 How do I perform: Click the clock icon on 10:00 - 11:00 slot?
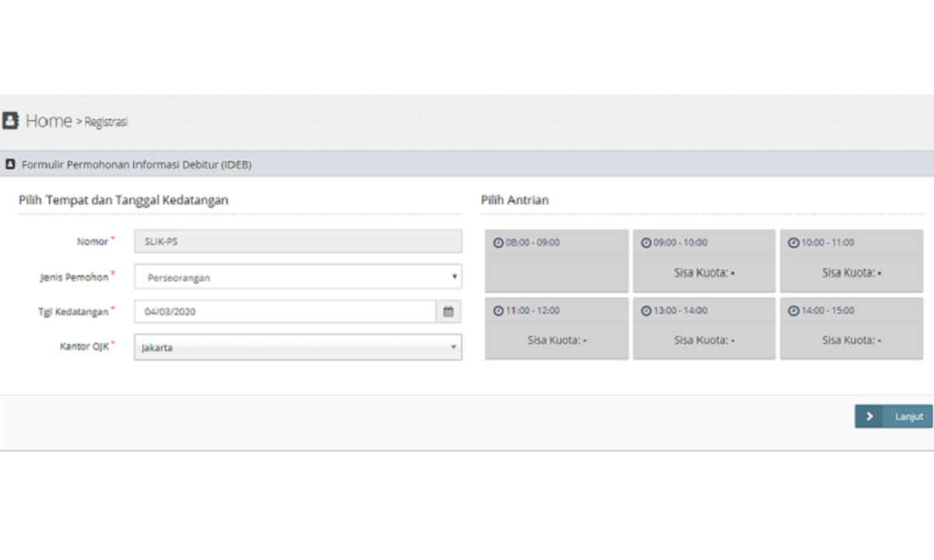(793, 243)
